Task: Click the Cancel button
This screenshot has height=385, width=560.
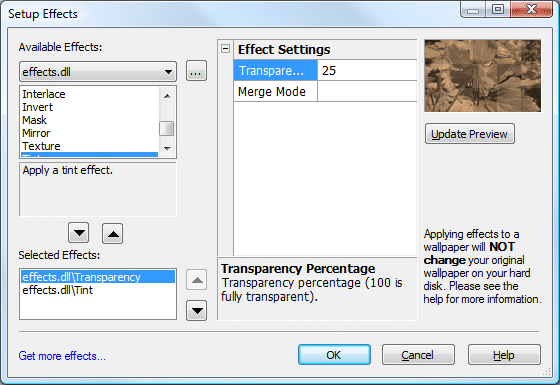Action: (x=418, y=355)
